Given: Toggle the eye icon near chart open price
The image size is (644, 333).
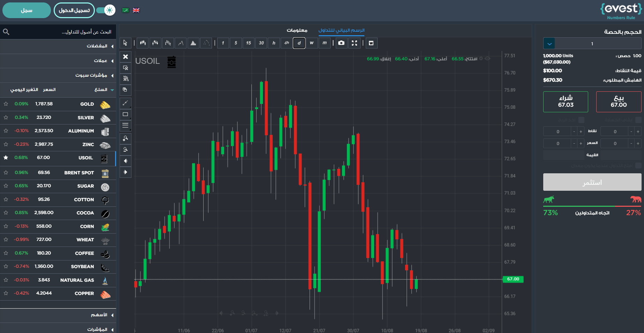Looking at the screenshot, I should (487, 59).
